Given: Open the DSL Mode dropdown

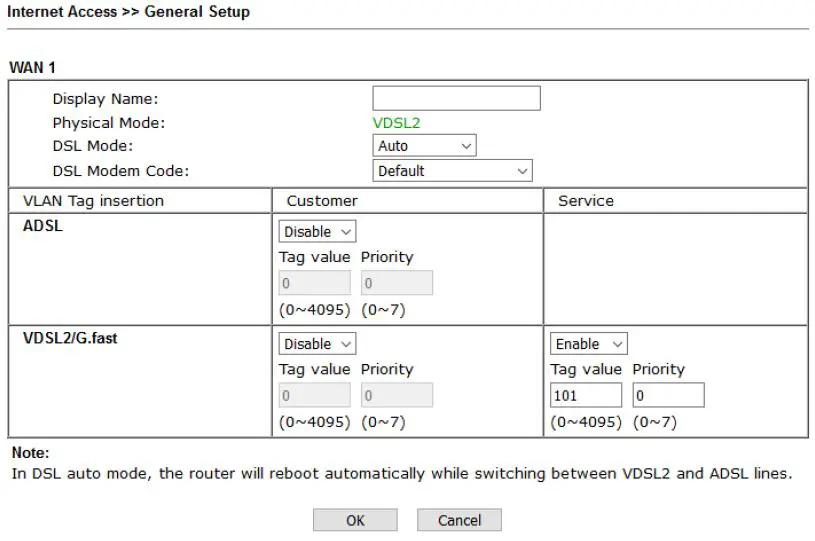Looking at the screenshot, I should [424, 146].
